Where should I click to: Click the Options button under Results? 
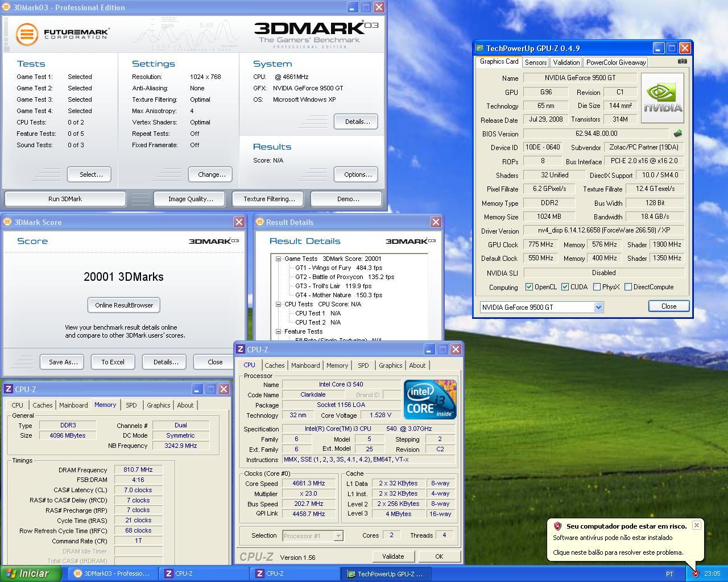click(357, 174)
